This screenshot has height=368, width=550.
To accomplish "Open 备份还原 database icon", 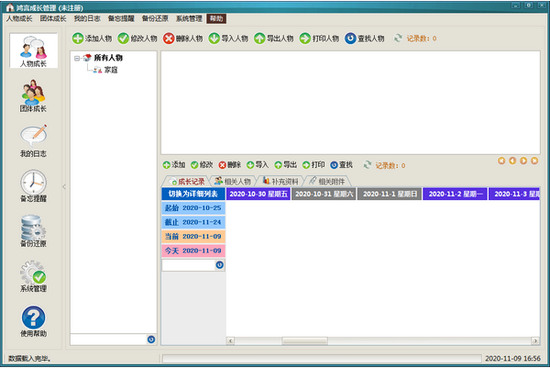I will point(33,230).
